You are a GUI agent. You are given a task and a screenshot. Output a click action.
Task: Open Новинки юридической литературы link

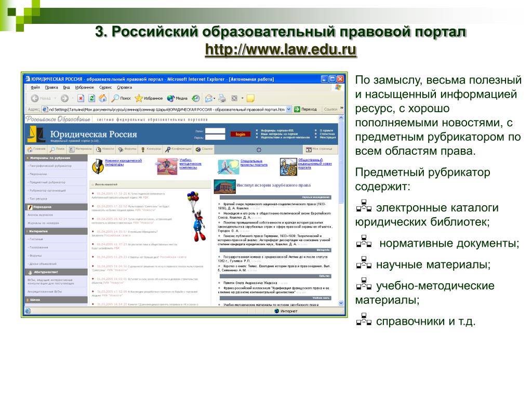point(123,163)
